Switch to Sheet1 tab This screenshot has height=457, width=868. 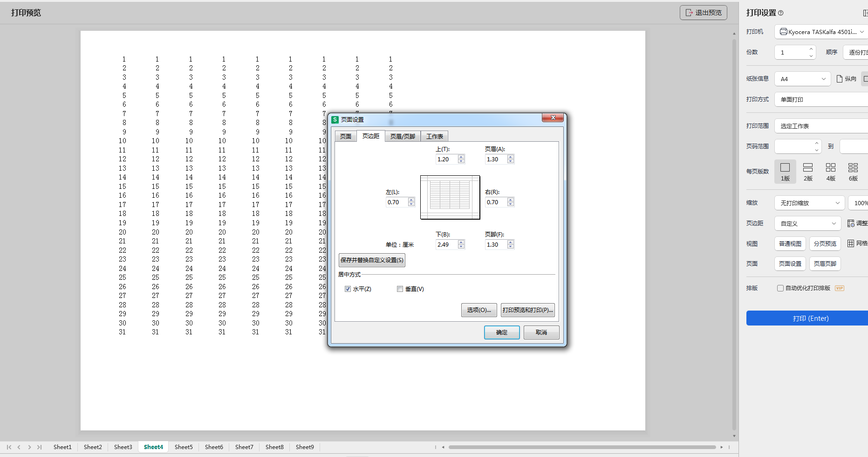(x=62, y=447)
